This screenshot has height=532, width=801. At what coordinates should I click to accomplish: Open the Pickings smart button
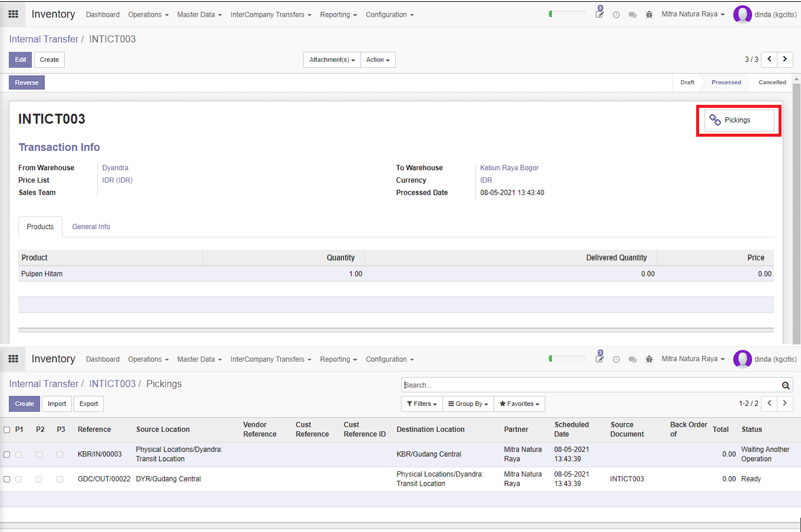[x=739, y=120]
